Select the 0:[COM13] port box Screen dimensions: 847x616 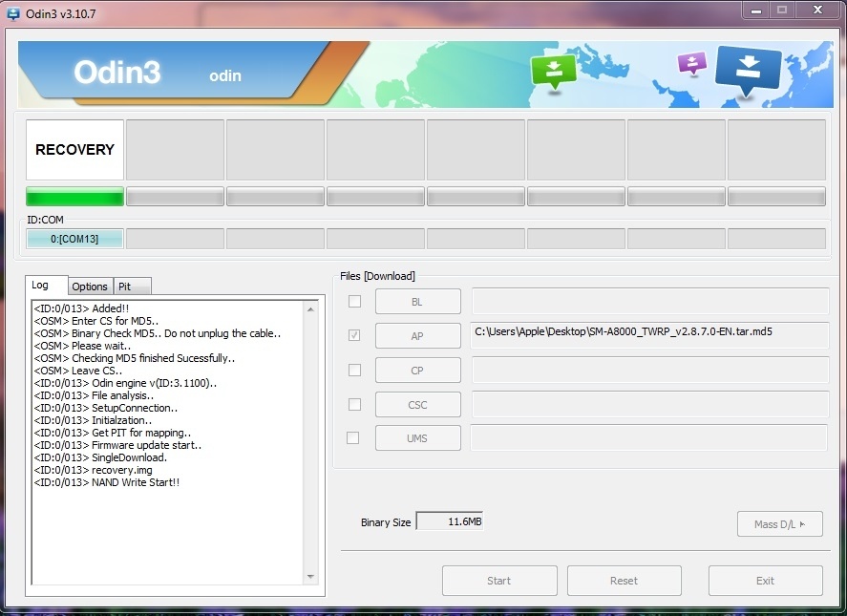[74, 239]
